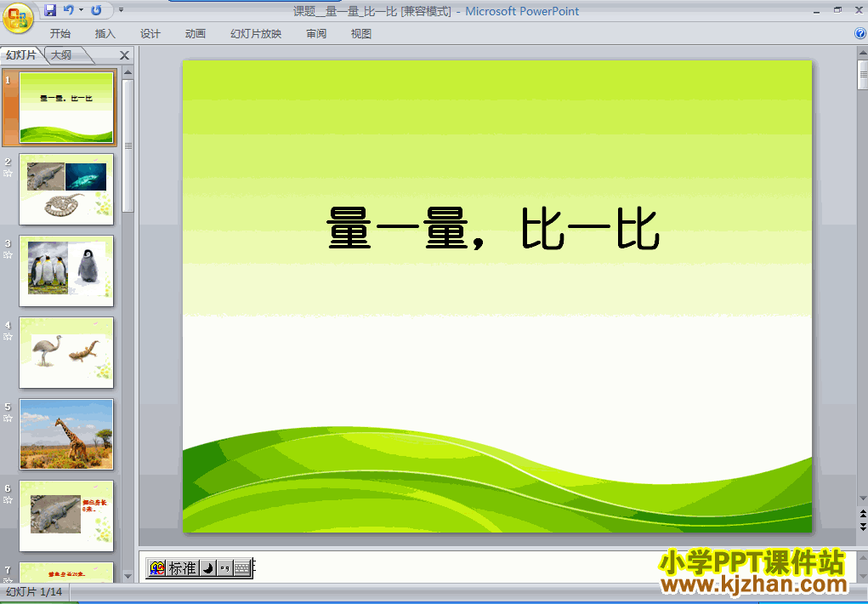Open the Office button menu

coord(18,18)
